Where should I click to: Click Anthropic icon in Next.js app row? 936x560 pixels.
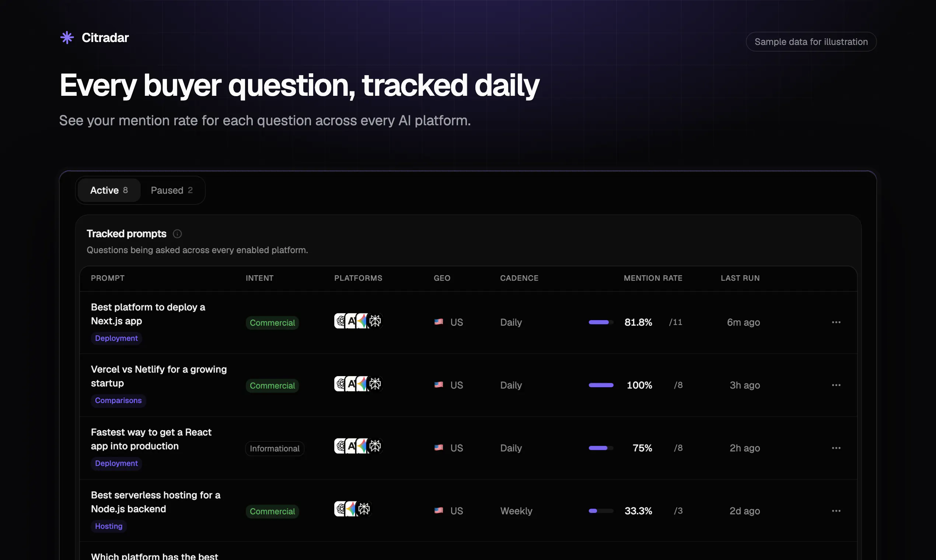point(352,321)
